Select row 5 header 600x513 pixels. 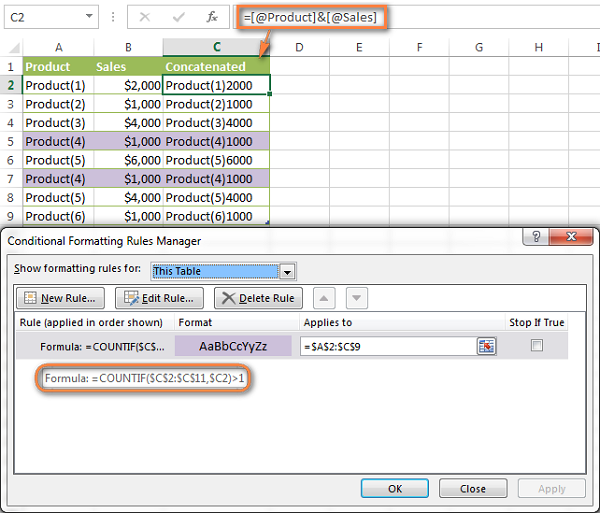(11, 142)
